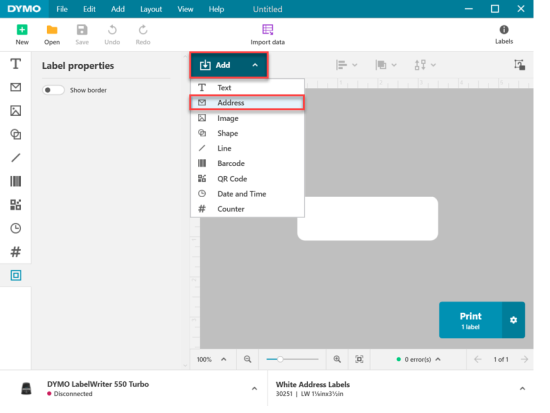Open print settings gear icon
This screenshot has height=413, width=550.
514,320
